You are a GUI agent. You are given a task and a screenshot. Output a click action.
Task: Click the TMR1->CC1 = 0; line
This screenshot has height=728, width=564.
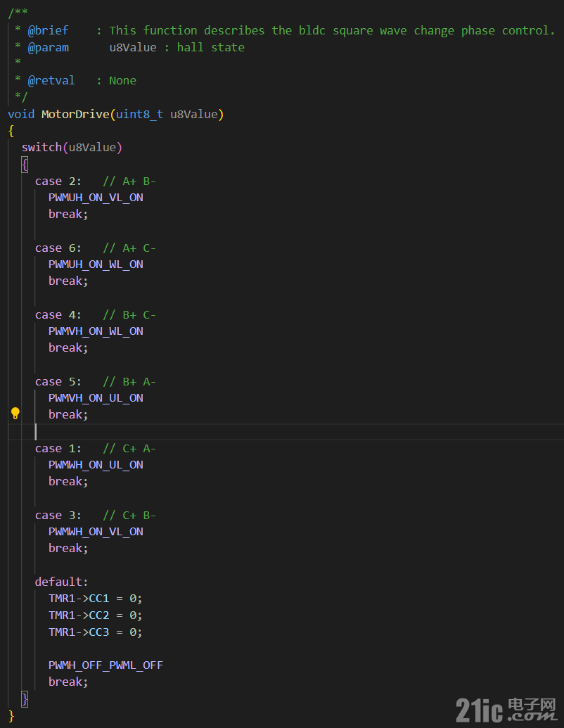95,599
